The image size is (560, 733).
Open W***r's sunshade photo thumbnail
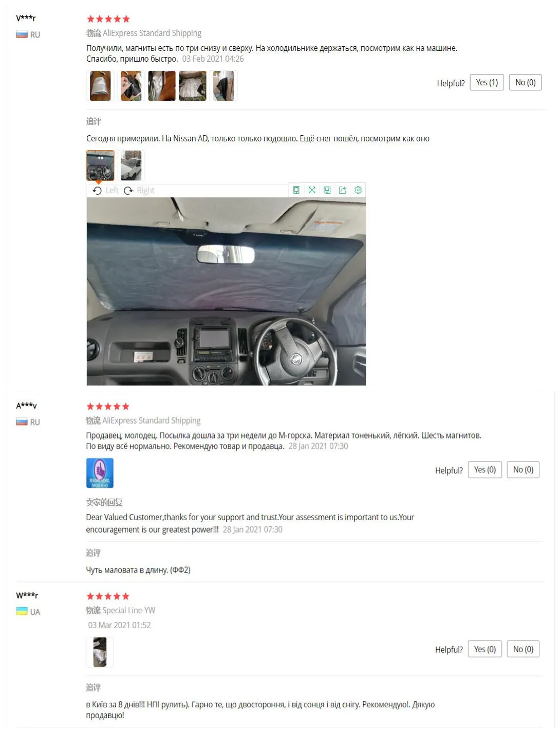tap(100, 652)
